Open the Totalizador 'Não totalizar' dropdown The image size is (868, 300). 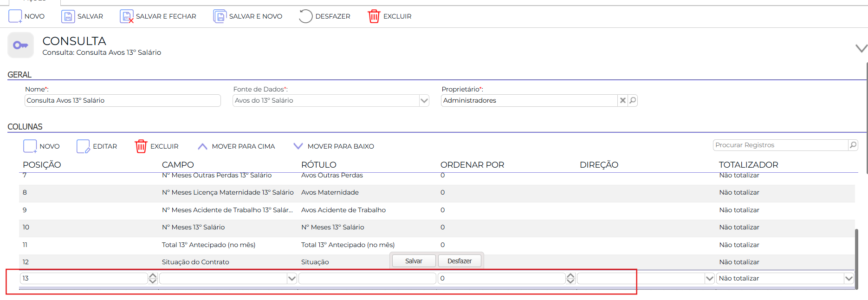coord(849,279)
